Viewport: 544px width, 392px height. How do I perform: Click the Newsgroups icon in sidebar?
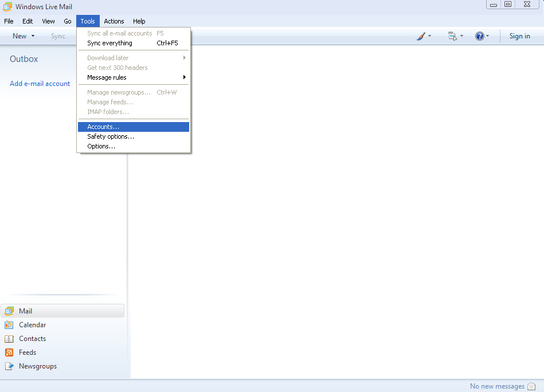[x=9, y=366]
